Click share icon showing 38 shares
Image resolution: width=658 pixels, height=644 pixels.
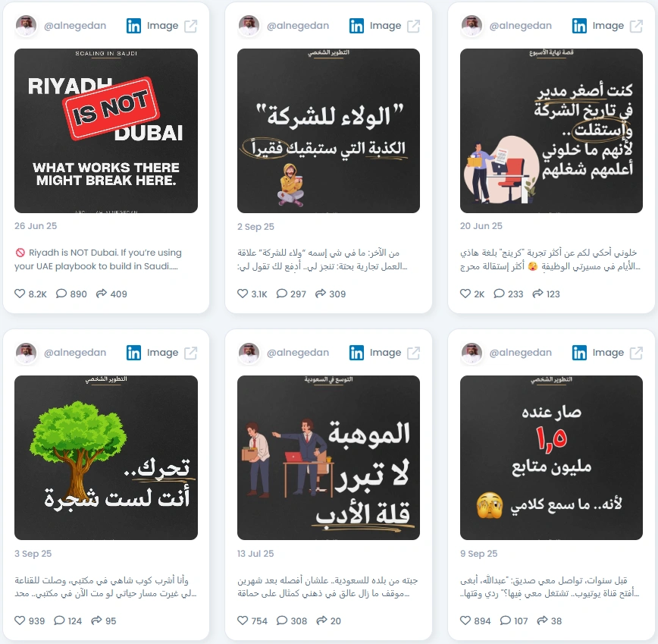[x=542, y=620]
